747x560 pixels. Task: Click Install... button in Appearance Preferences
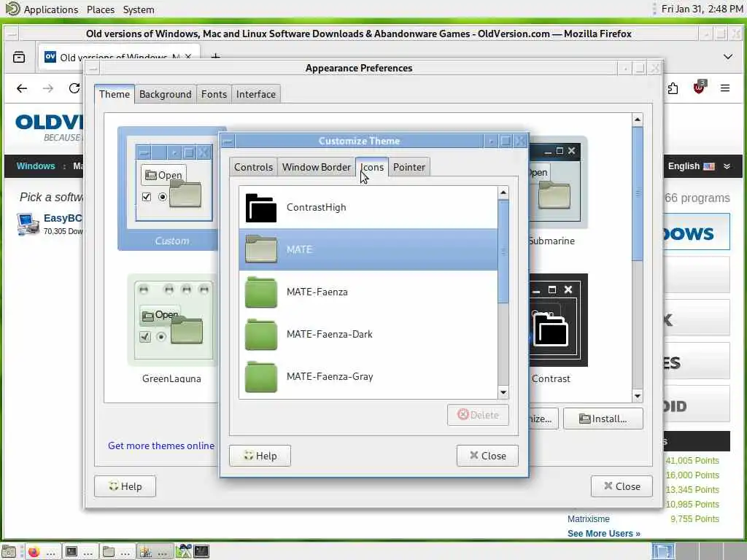tap(603, 419)
